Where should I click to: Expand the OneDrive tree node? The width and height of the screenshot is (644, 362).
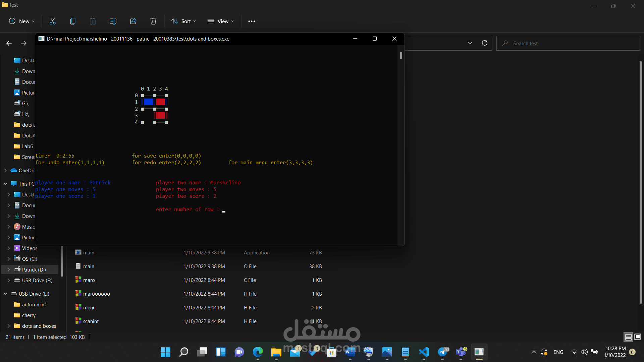(5, 170)
